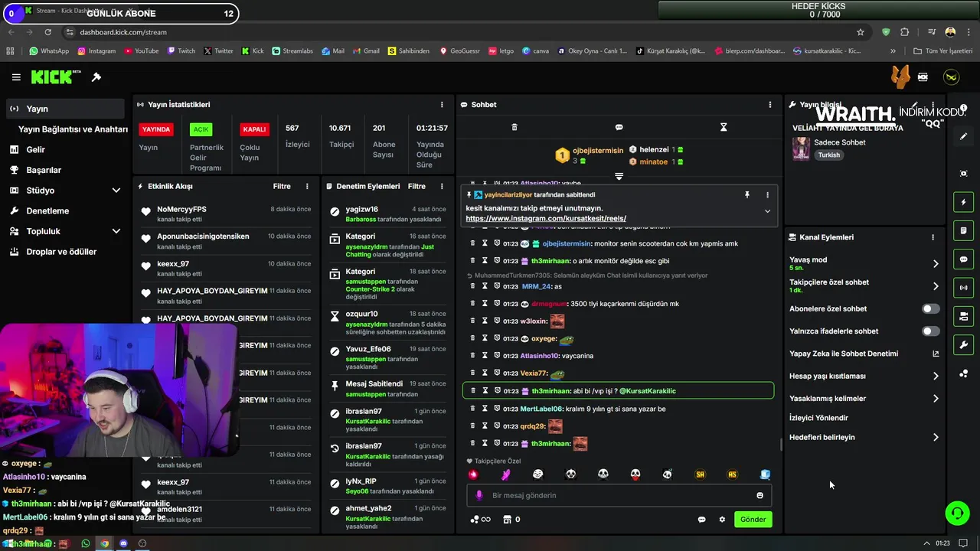The height and width of the screenshot is (551, 980).
Task: Click the purple microphone icon in message box
Action: coord(479,495)
